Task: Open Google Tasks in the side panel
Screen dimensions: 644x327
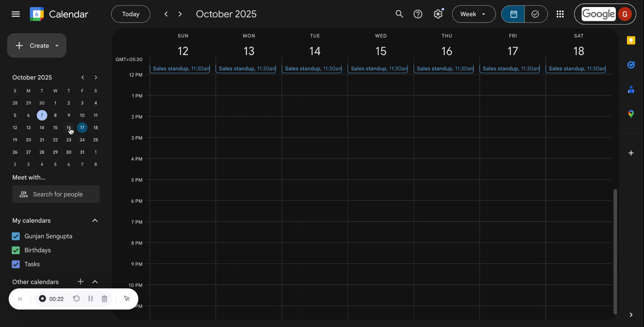Action: click(x=631, y=65)
